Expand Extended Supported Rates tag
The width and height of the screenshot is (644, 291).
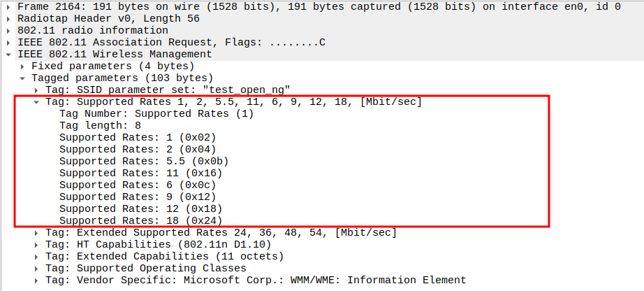pyautogui.click(x=36, y=233)
